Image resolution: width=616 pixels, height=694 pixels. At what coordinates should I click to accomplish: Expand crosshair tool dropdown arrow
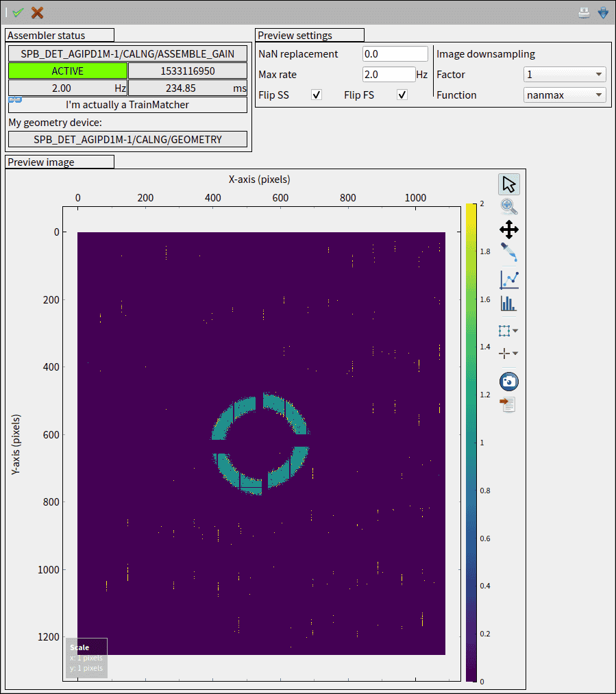pos(515,354)
